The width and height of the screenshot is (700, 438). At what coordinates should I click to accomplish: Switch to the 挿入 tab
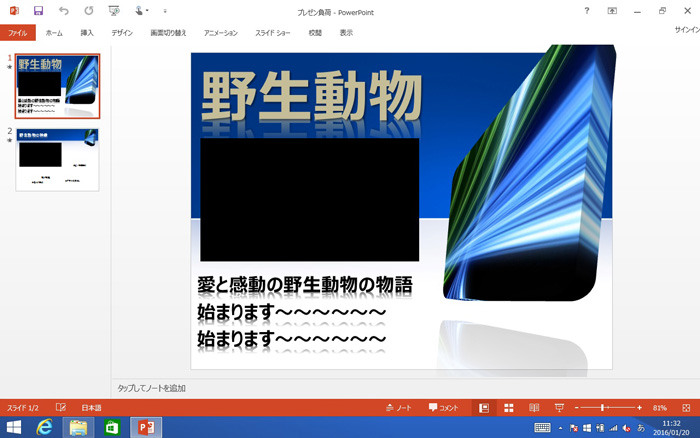point(87,33)
